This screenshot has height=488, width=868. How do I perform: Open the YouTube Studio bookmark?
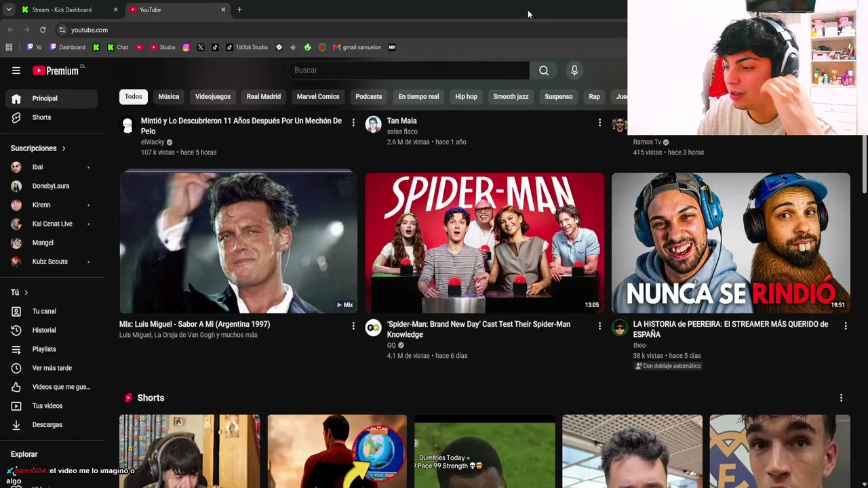point(163,47)
